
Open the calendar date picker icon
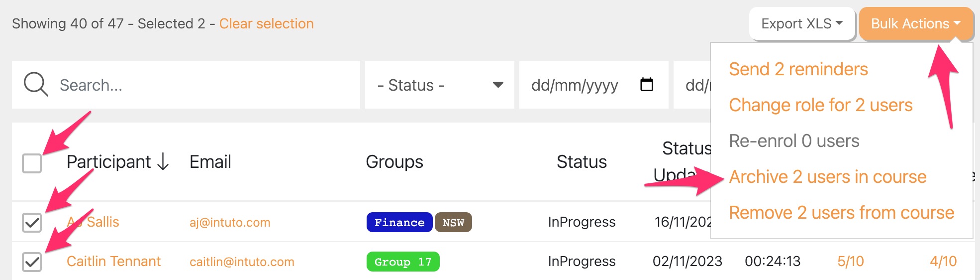click(x=646, y=85)
